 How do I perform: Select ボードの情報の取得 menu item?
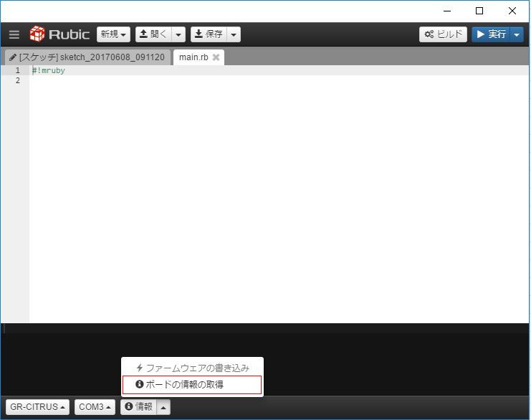tap(192, 385)
